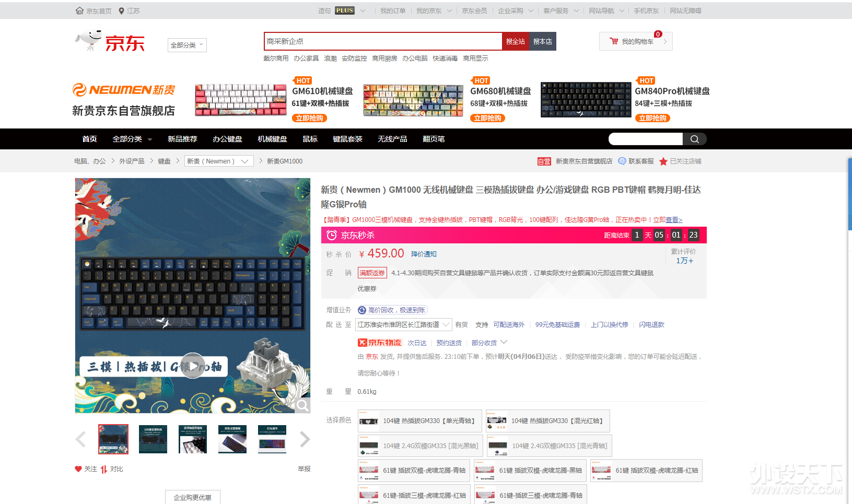Click the 搜本店 search button
852x504 pixels.
point(542,41)
